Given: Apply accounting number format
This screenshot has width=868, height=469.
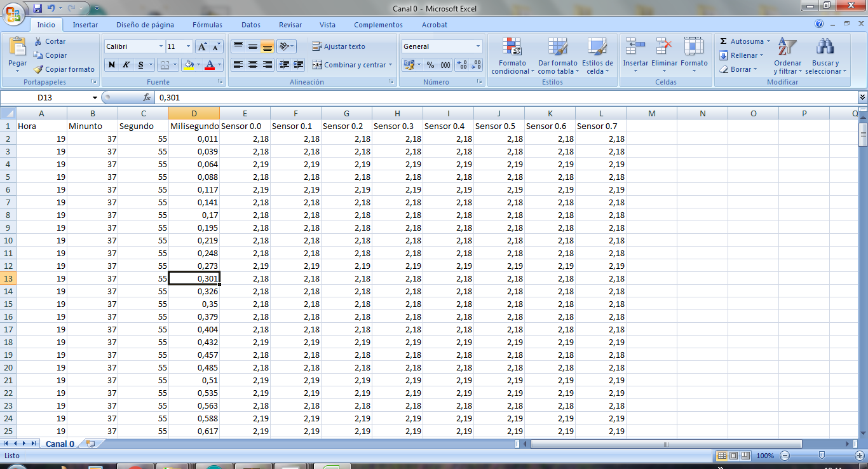Looking at the screenshot, I should 409,65.
